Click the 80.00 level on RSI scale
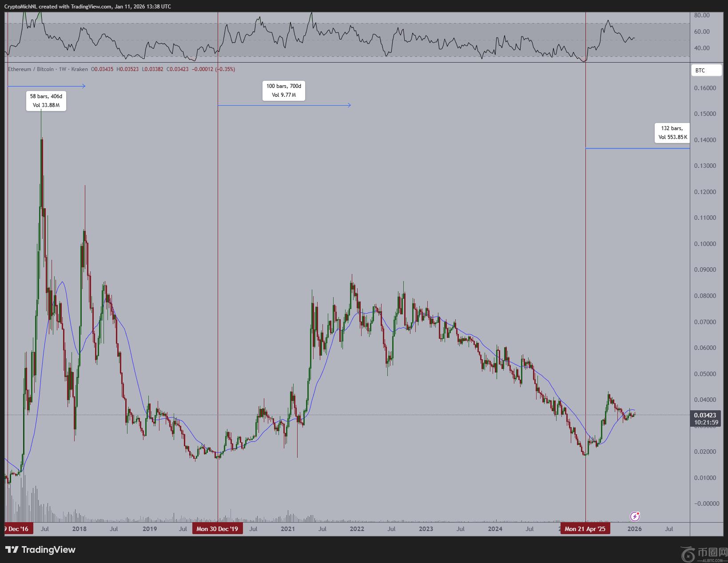Image resolution: width=728 pixels, height=563 pixels. [702, 15]
